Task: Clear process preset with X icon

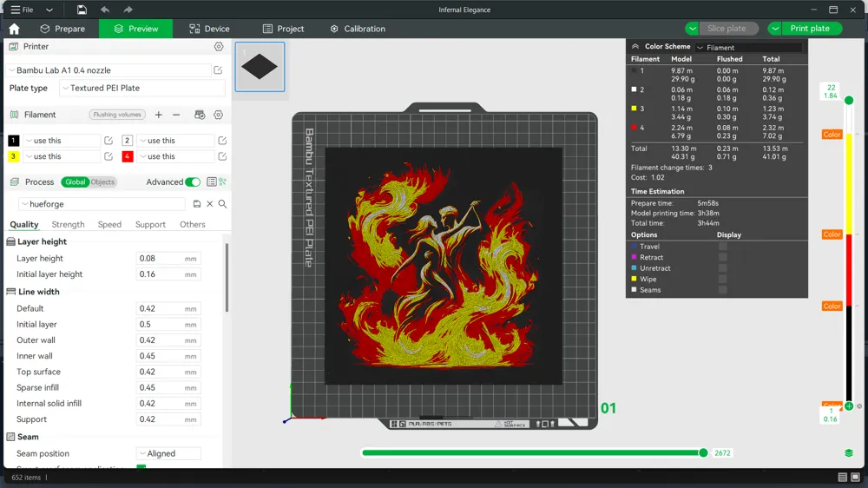Action: pos(210,204)
